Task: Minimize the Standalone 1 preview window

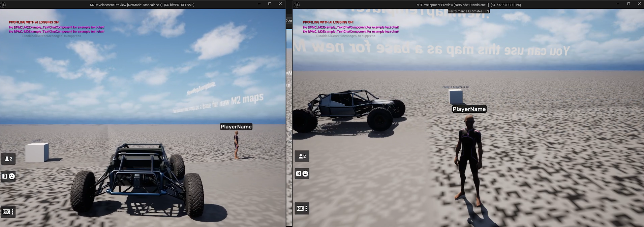Action: (x=259, y=4)
